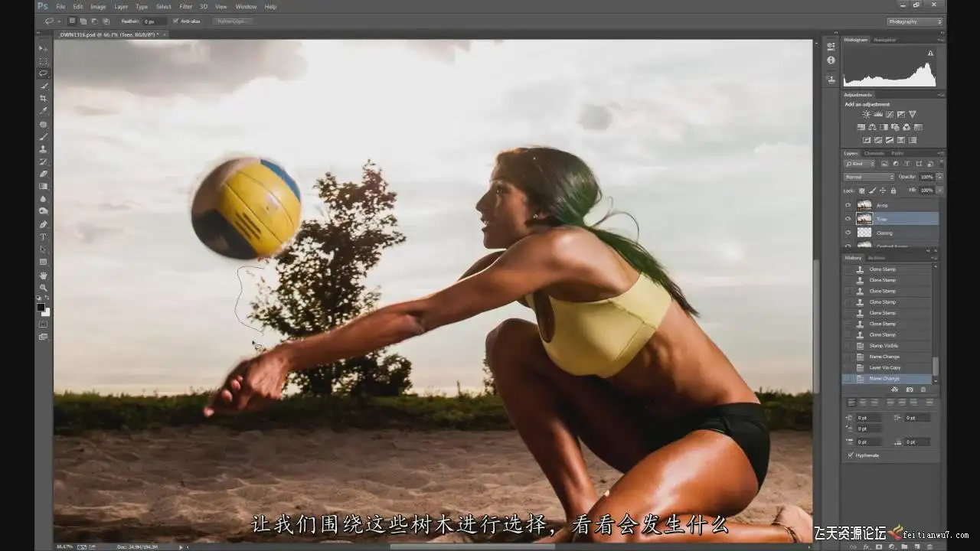
Task: Click the Feather input field
Action: click(155, 21)
